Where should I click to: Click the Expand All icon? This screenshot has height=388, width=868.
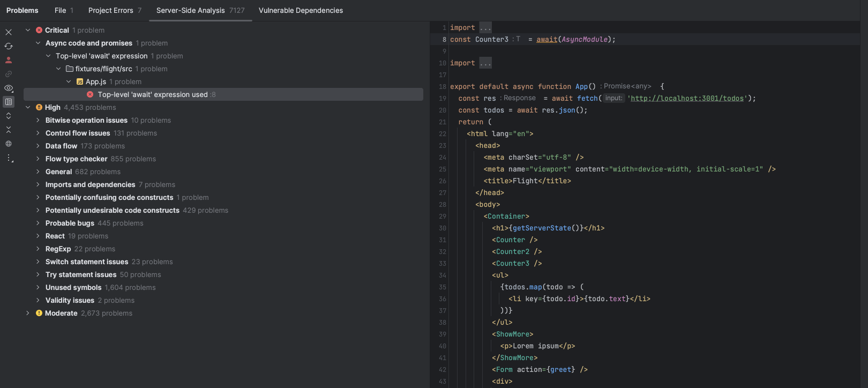pyautogui.click(x=9, y=116)
